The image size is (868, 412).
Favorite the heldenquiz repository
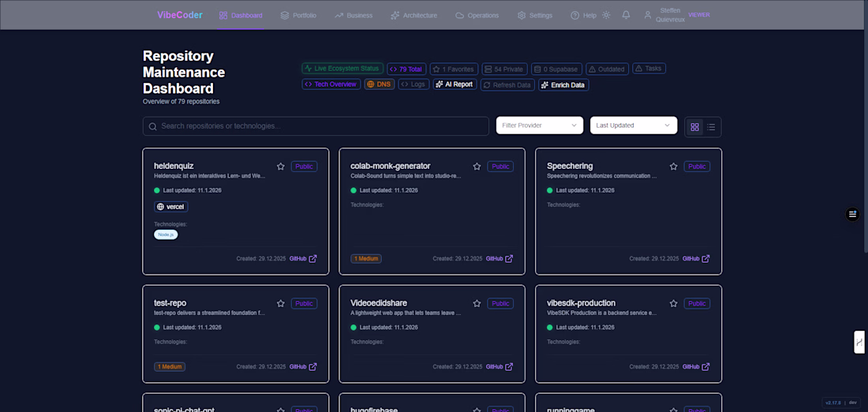coord(281,166)
